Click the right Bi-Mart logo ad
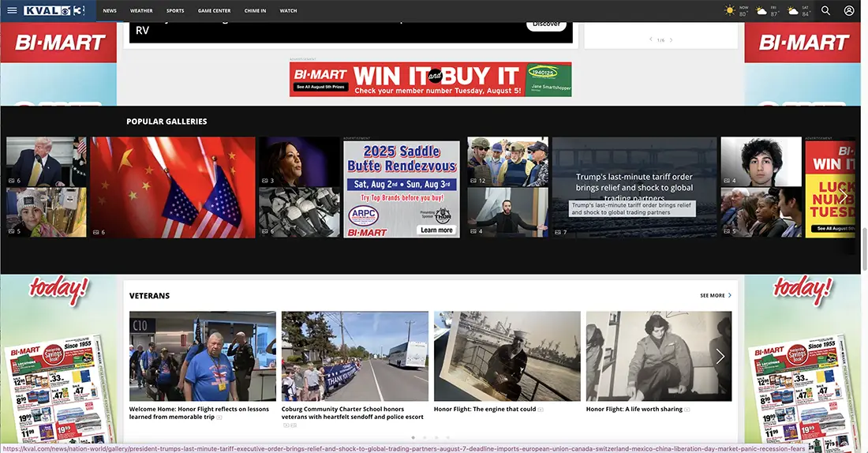Screen dimensions: 868x453 [803, 43]
